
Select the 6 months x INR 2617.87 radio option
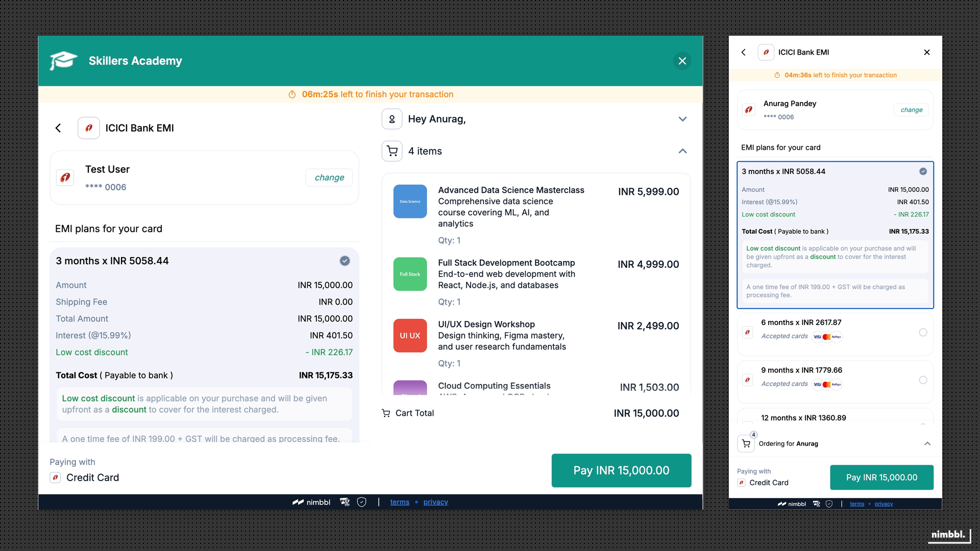click(923, 333)
